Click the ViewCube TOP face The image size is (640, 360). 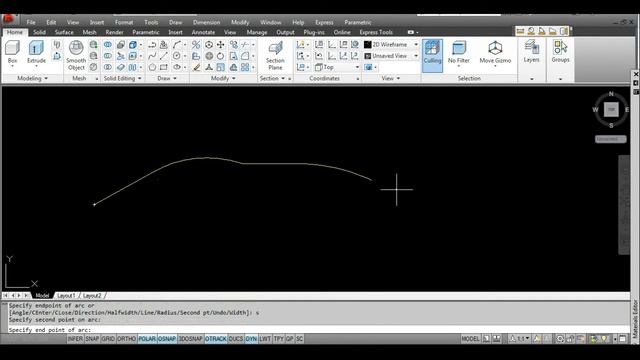click(611, 109)
